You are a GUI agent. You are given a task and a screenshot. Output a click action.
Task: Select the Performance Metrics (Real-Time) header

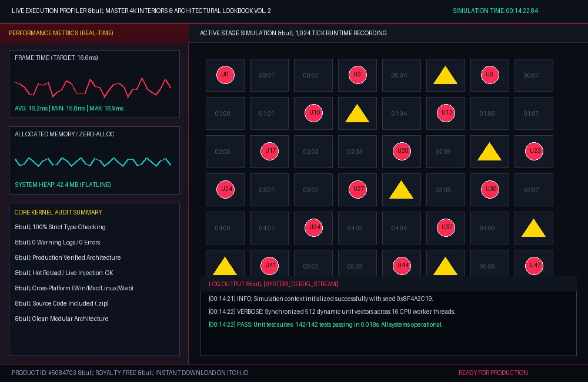point(94,33)
